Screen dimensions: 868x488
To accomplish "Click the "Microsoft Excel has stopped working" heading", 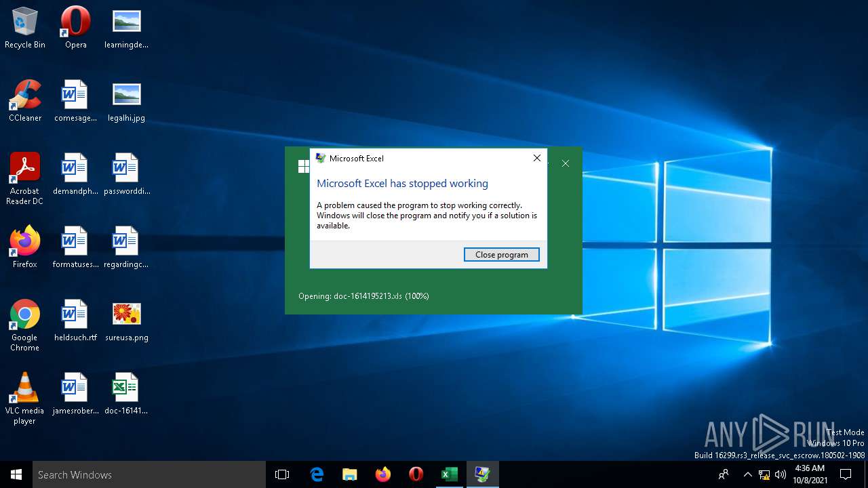I will [402, 184].
